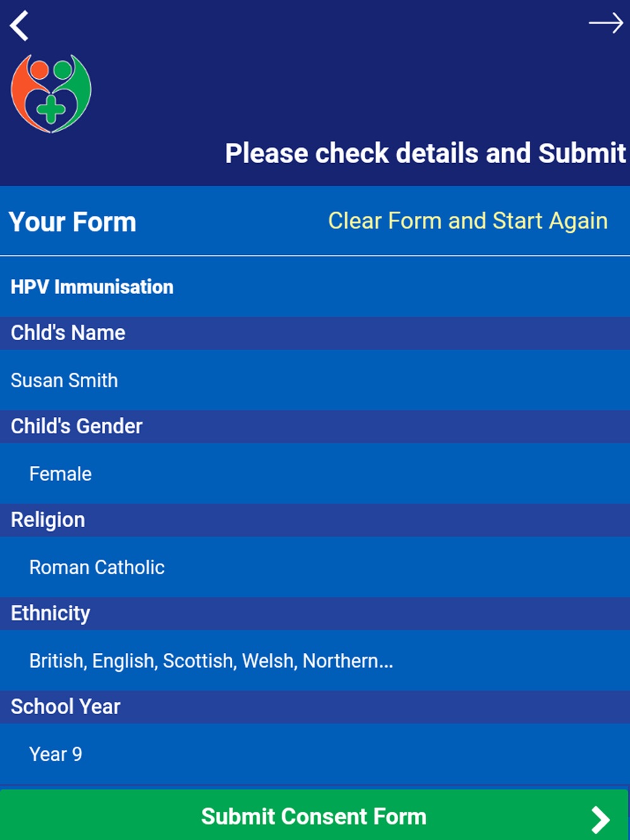Click Clear Form and Start Again link

(x=467, y=221)
